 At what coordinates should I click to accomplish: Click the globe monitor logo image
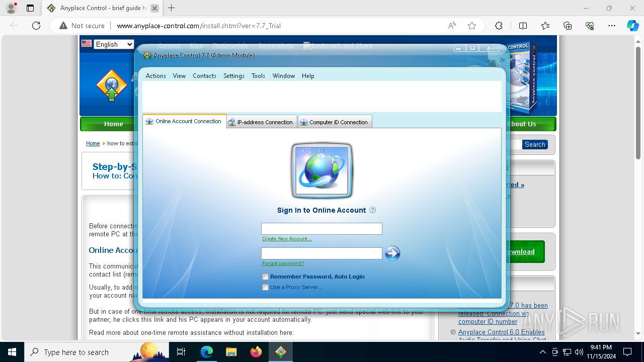(x=322, y=171)
